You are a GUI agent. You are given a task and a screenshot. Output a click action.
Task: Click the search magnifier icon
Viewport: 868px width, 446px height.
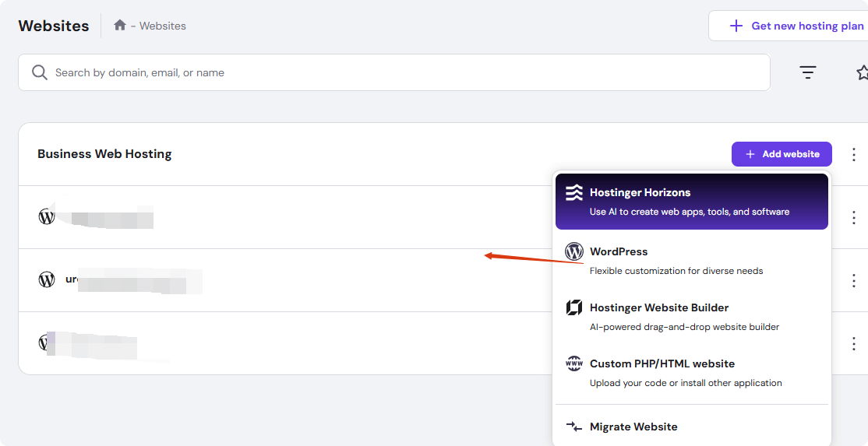[40, 72]
